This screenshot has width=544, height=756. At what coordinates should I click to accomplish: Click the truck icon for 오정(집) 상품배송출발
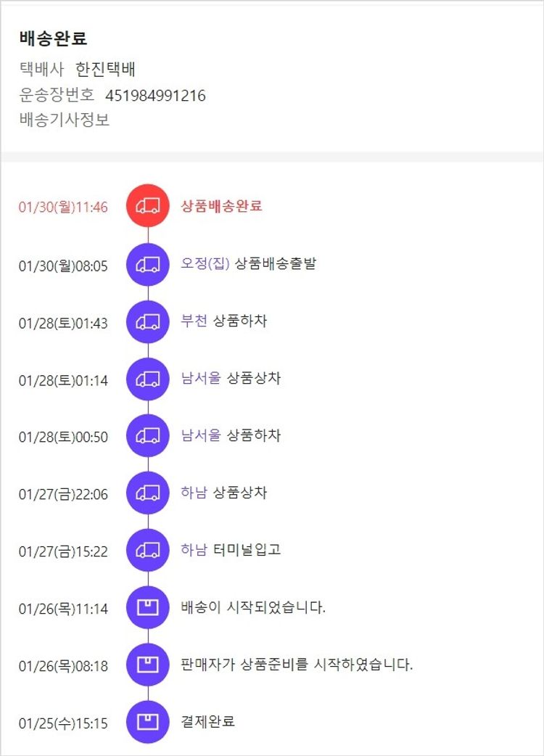coord(148,265)
